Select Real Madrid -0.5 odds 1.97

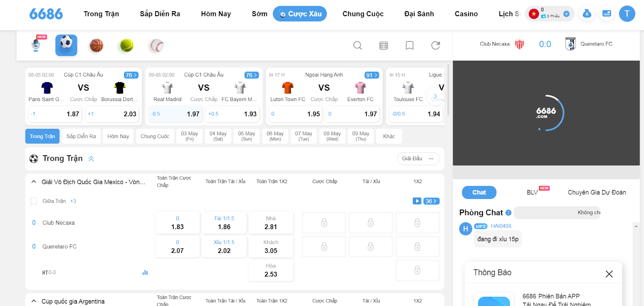(x=175, y=114)
